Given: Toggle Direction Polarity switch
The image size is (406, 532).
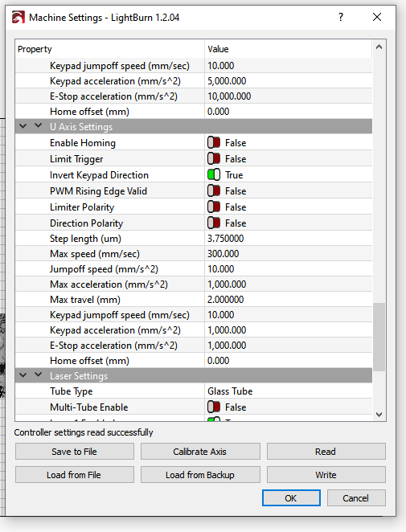Looking at the screenshot, I should tap(214, 223).
